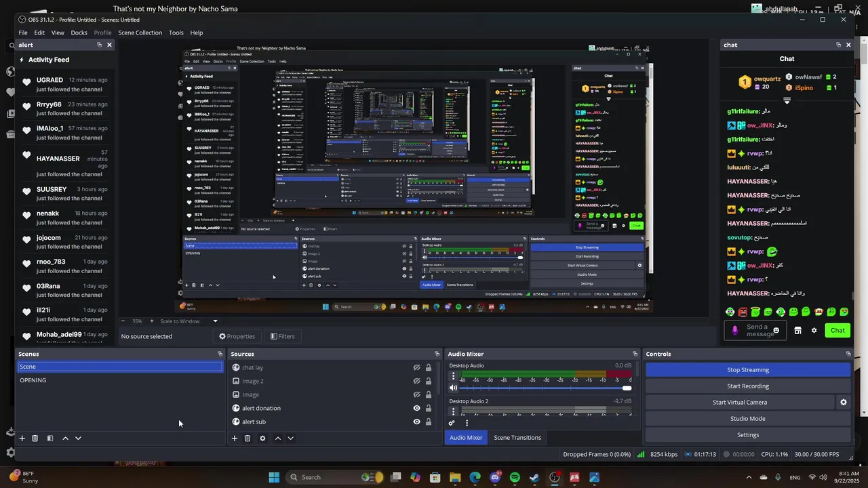868x488 pixels.
Task: Close the alert dock panel
Action: 109,45
